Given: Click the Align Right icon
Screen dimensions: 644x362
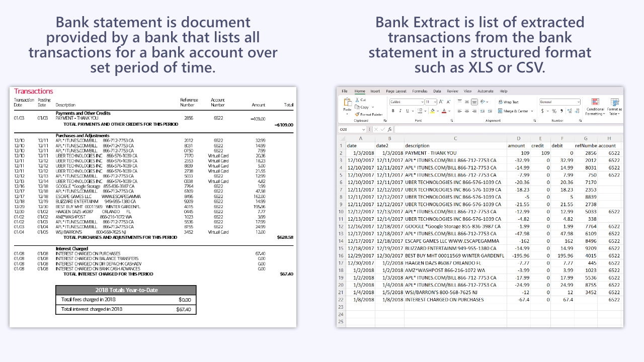Looking at the screenshot, I should point(474,111).
